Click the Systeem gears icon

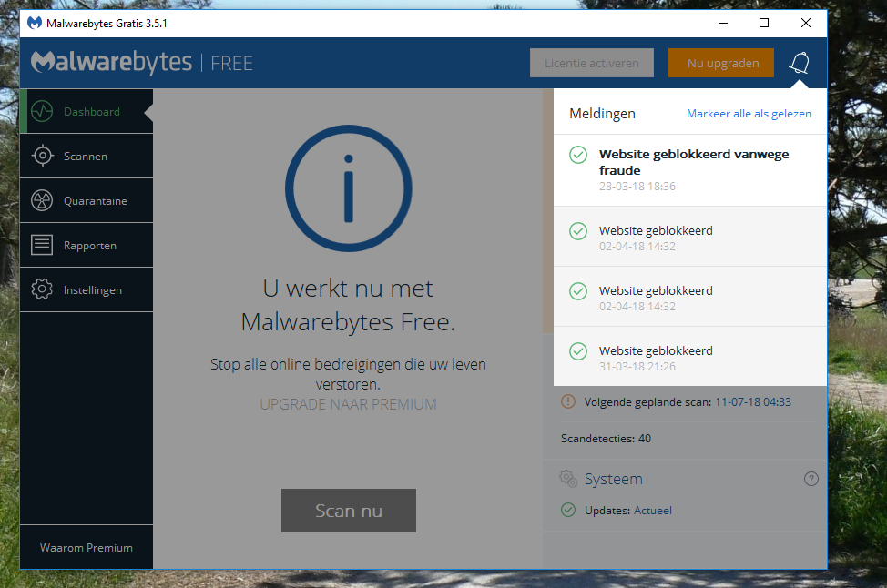pyautogui.click(x=568, y=478)
